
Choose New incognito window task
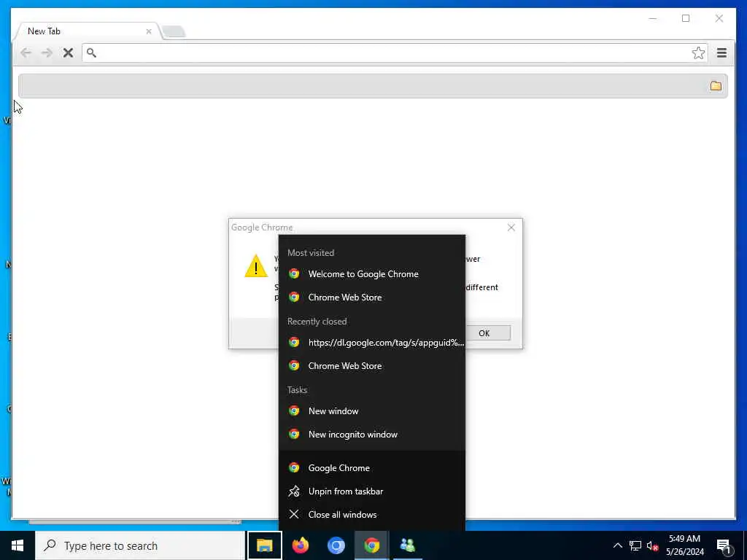coord(372,435)
